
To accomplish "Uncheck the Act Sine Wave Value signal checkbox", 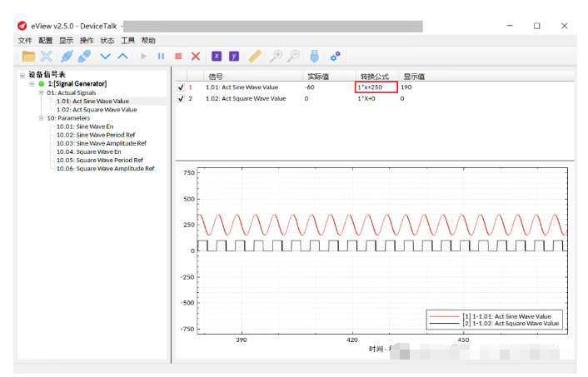I will [181, 87].
